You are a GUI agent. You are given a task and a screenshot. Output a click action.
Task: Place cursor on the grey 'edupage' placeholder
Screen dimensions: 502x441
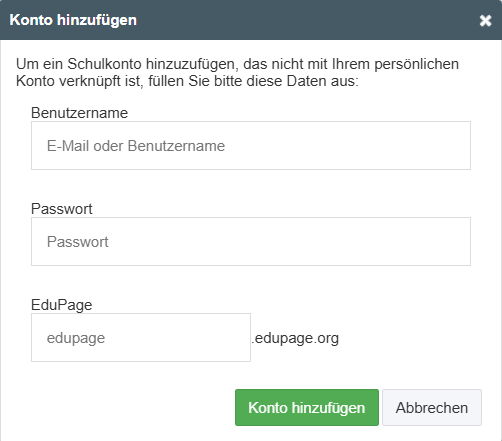tap(76, 338)
